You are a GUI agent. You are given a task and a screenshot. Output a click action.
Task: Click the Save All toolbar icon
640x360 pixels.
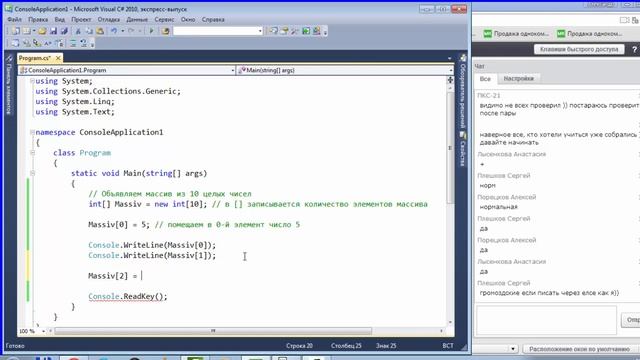click(64, 31)
